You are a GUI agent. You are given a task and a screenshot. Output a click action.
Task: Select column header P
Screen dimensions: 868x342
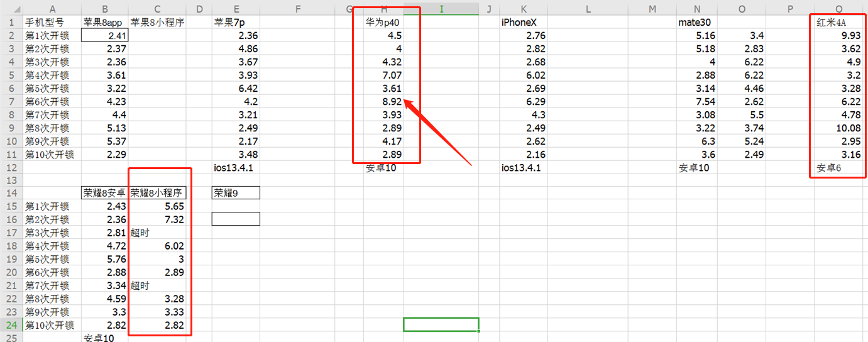(x=789, y=9)
